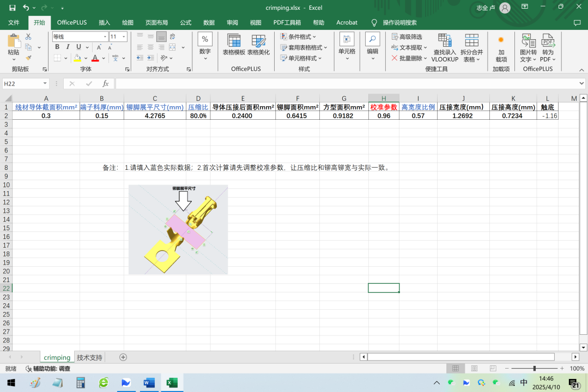Screen dimensions: 588x392
Task: Click the Paste clipboard icon
Action: [14, 41]
